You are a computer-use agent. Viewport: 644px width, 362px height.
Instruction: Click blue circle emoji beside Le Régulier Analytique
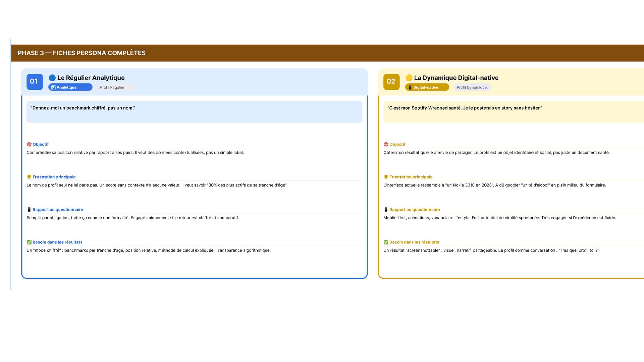tap(52, 78)
